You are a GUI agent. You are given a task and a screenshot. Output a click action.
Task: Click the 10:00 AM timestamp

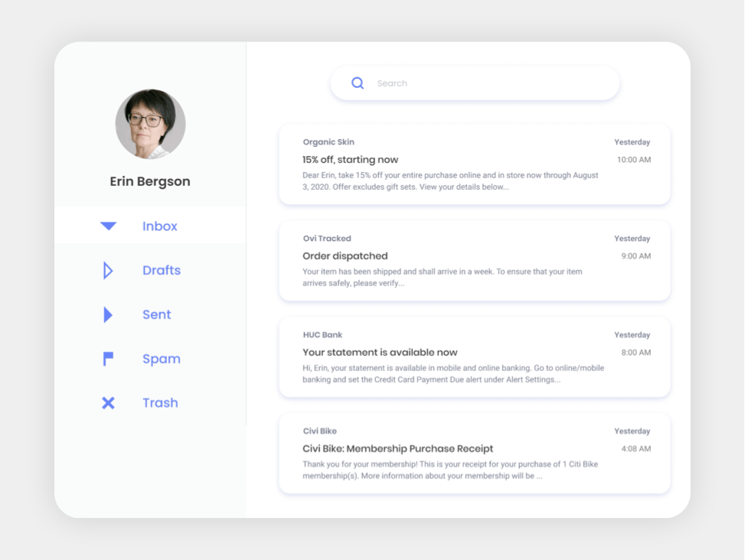pos(634,160)
